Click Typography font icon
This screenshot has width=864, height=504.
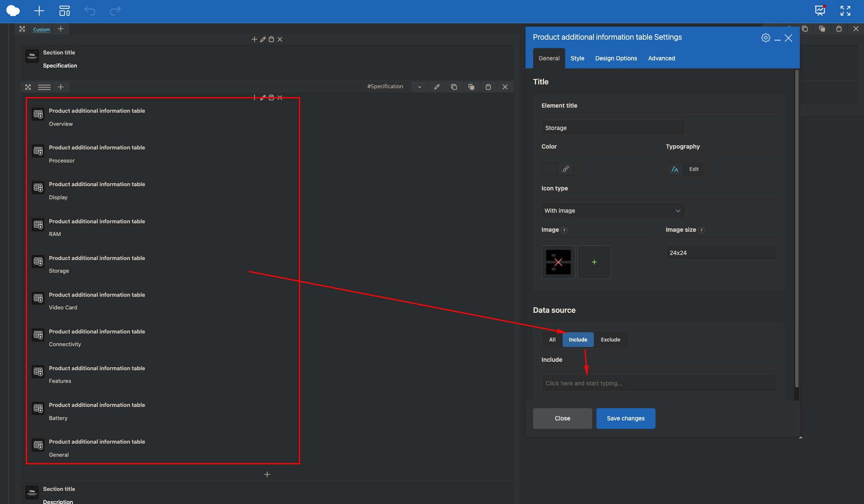point(675,169)
